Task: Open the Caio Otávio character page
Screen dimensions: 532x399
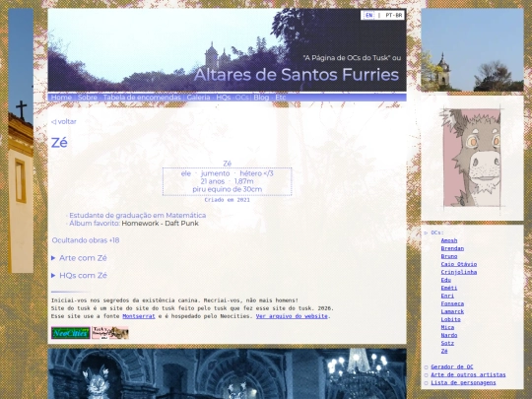Action: click(x=459, y=264)
